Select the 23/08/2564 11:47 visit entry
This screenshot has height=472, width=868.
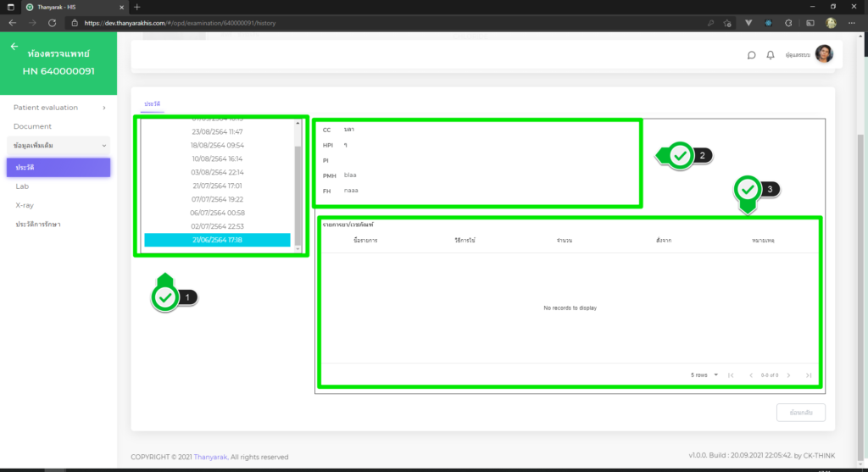[217, 132]
